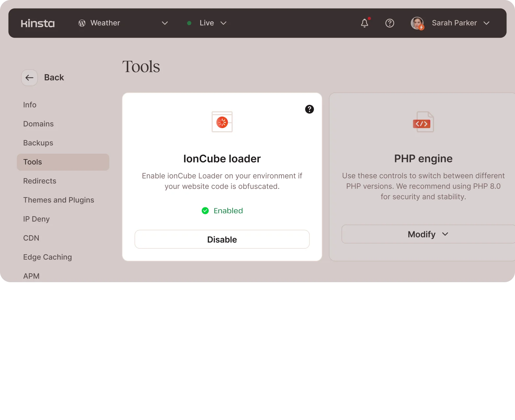Open Backups in the sidebar
This screenshot has width=515, height=420.
[x=38, y=143]
